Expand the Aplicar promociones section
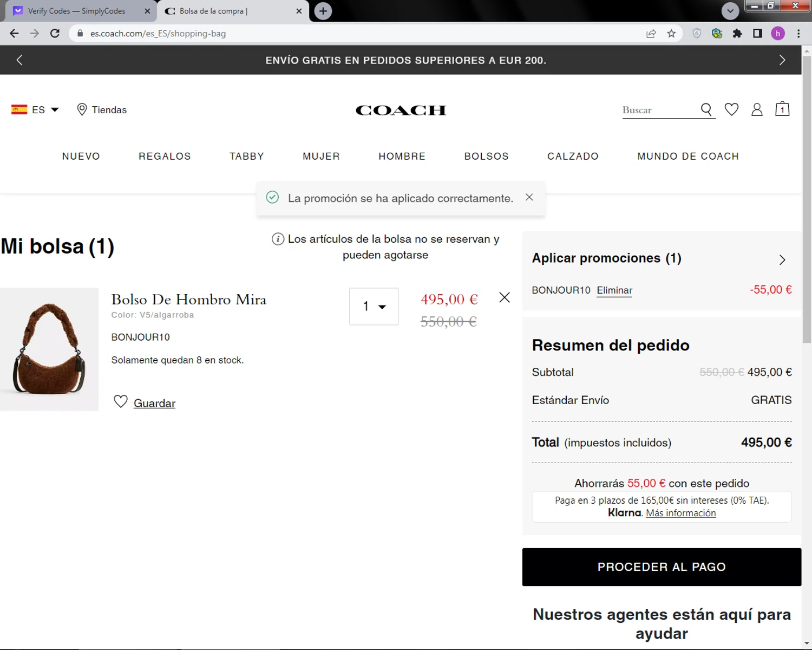The width and height of the screenshot is (812, 650). tap(662, 259)
